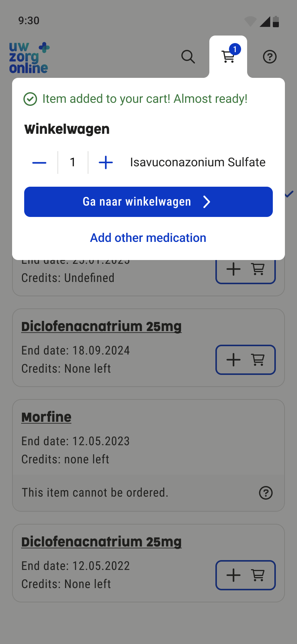This screenshot has height=644, width=297.
Task: Decrease Isavuconazonium Sulfate quantity with minus
Action: tap(39, 163)
